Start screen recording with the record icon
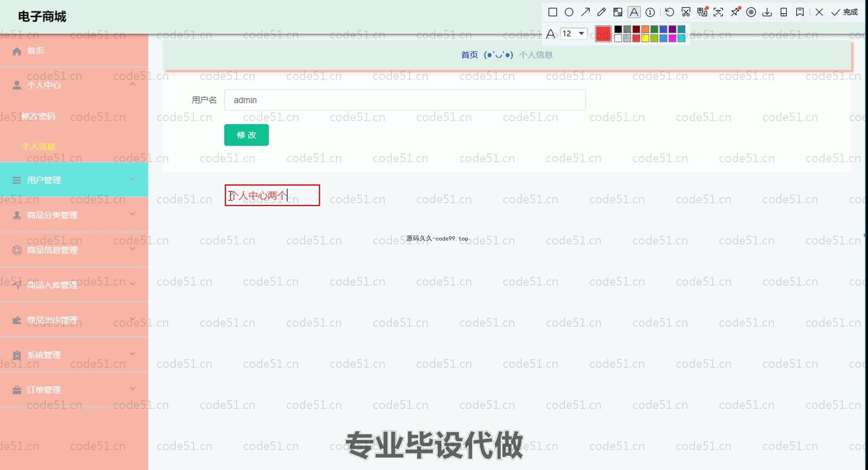This screenshot has width=868, height=470. pyautogui.click(x=751, y=12)
